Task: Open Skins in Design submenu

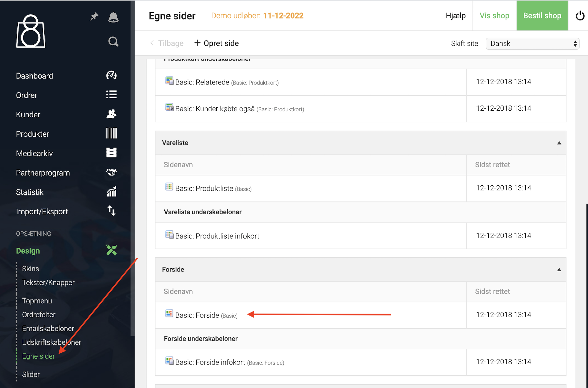Action: coord(31,269)
